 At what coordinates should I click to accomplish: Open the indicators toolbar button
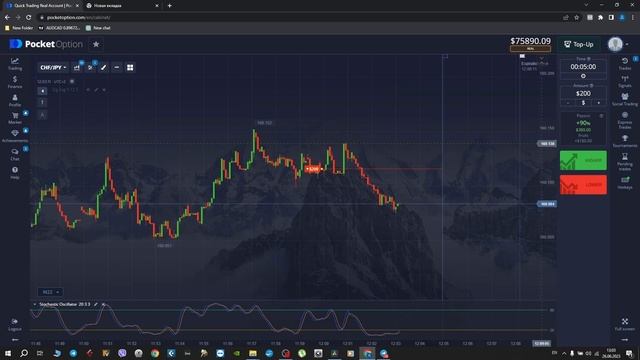point(90,67)
